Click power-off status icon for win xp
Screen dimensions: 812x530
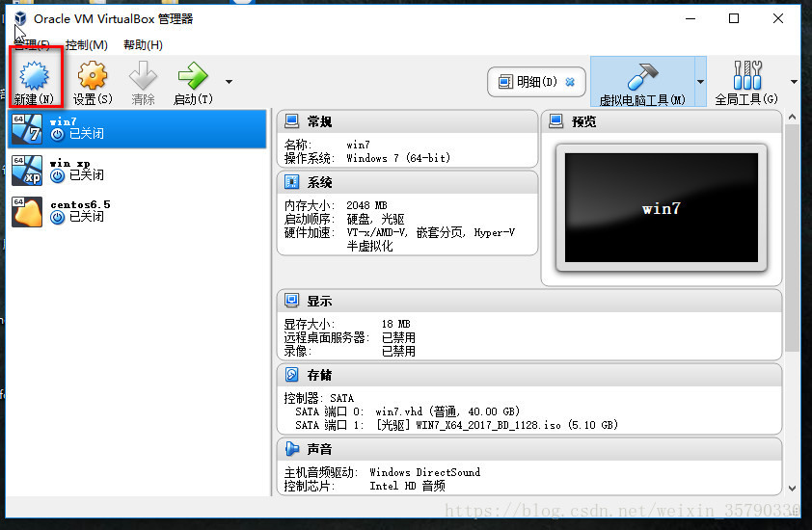[x=58, y=176]
